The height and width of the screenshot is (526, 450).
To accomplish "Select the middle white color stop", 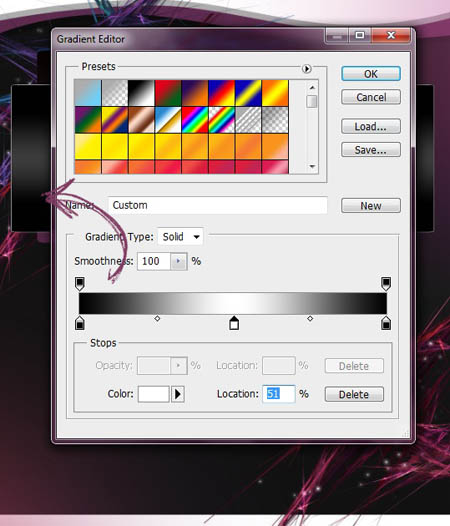I will pos(234,323).
